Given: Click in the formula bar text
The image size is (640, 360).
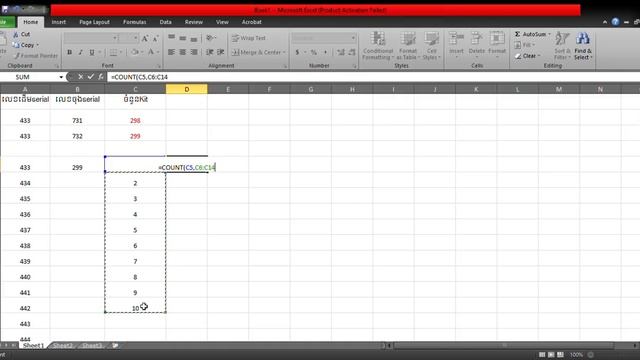Looking at the screenshot, I should pyautogui.click(x=139, y=77).
